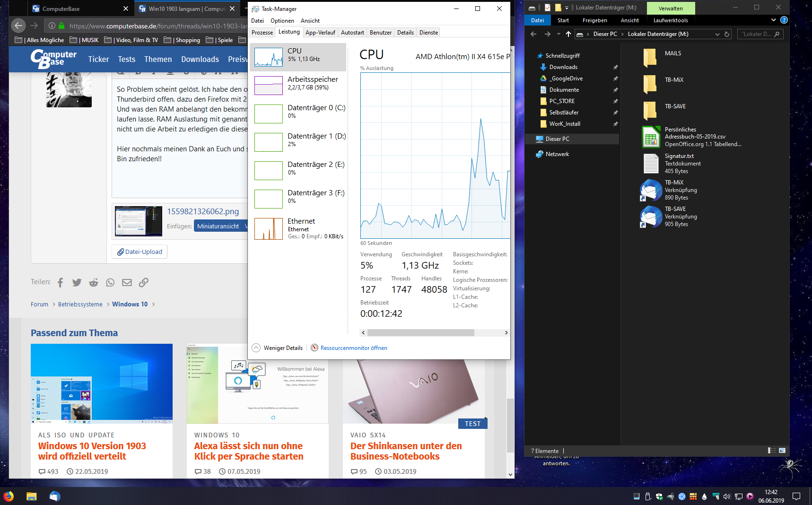The image size is (812, 505).
Task: Open Explorer Freigeben ribbon tab
Action: pos(594,20)
